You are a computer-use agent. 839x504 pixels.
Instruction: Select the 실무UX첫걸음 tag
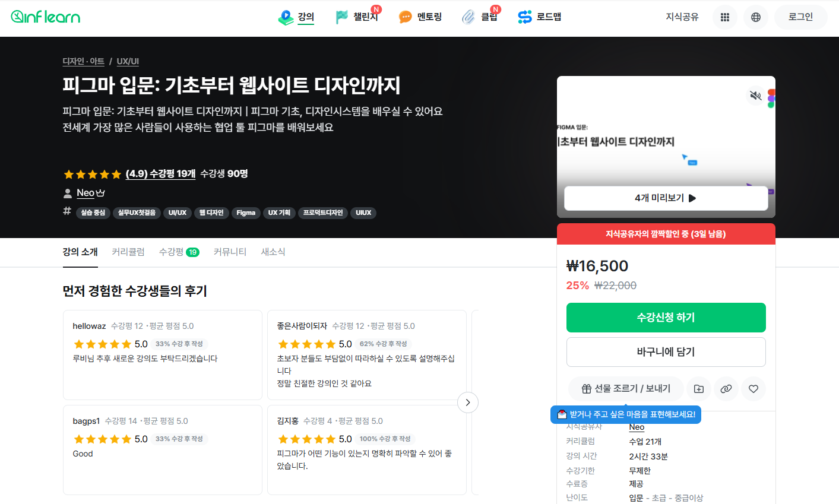pos(137,213)
